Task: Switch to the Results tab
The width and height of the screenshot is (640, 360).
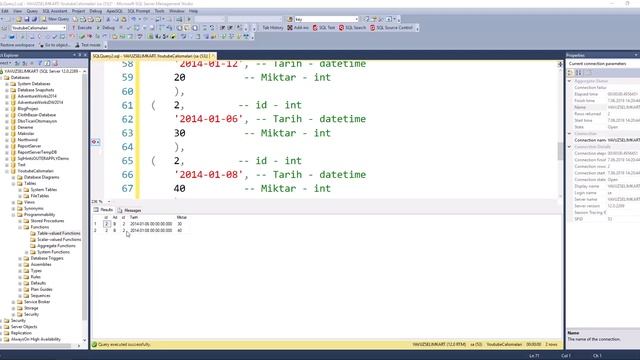Action: [103, 210]
